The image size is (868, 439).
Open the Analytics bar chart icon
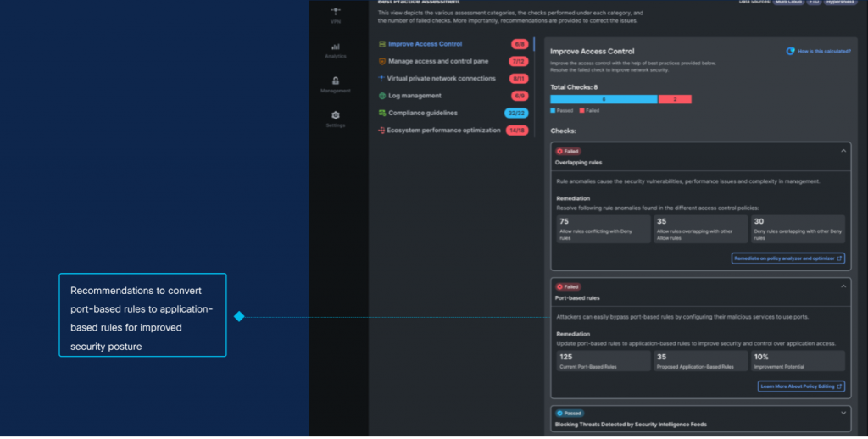pyautogui.click(x=336, y=47)
